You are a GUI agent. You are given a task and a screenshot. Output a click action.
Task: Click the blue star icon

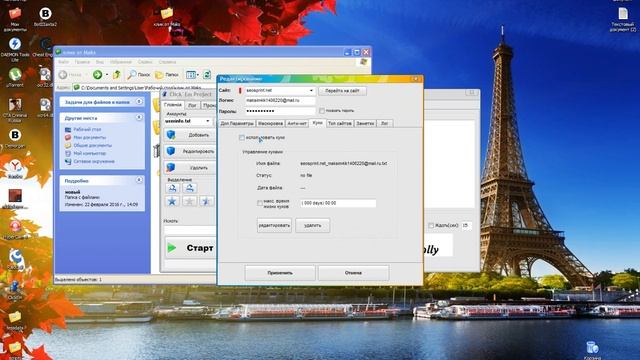click(x=173, y=201)
